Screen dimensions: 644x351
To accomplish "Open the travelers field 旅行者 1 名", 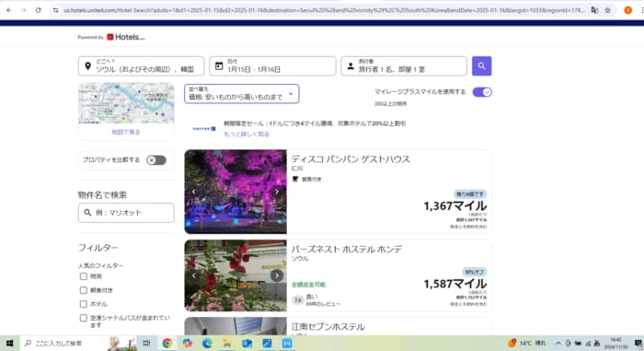I will tap(404, 65).
